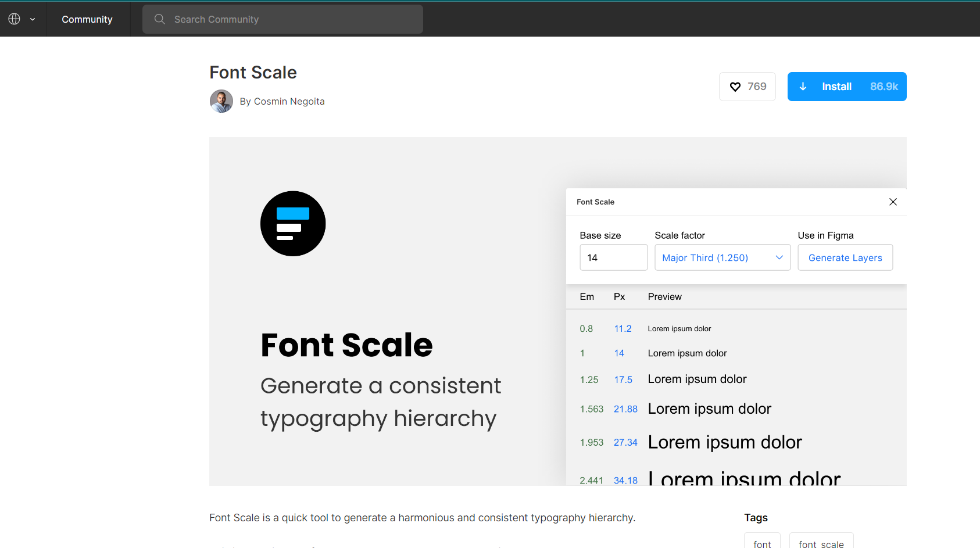Open the Major Third scale factor dropdown
The height and width of the screenshot is (548, 980).
[723, 257]
